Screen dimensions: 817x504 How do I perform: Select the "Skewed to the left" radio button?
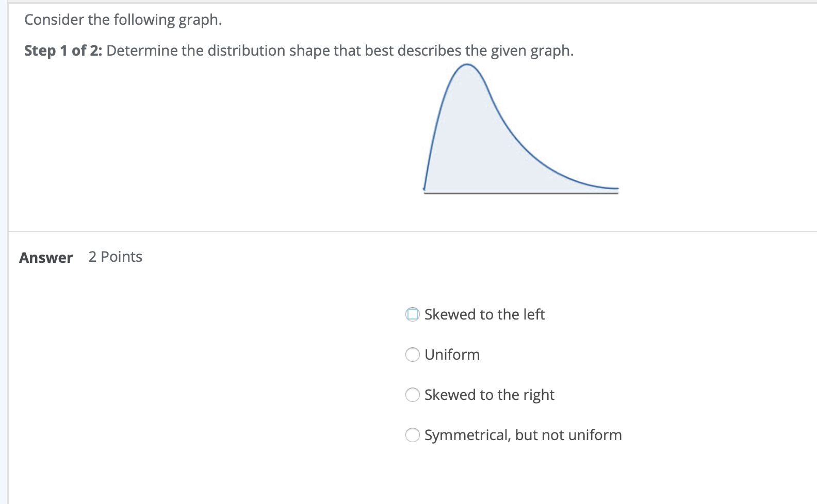coord(412,314)
